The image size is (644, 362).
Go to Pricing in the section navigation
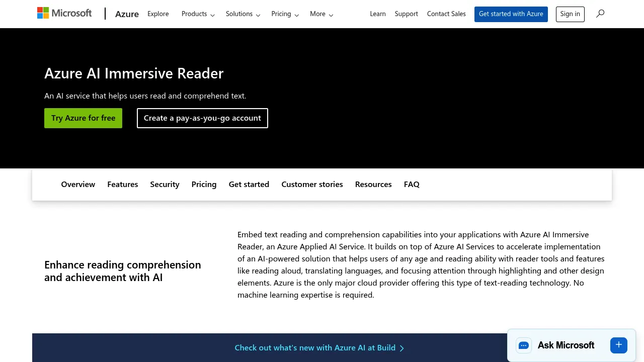click(204, 185)
